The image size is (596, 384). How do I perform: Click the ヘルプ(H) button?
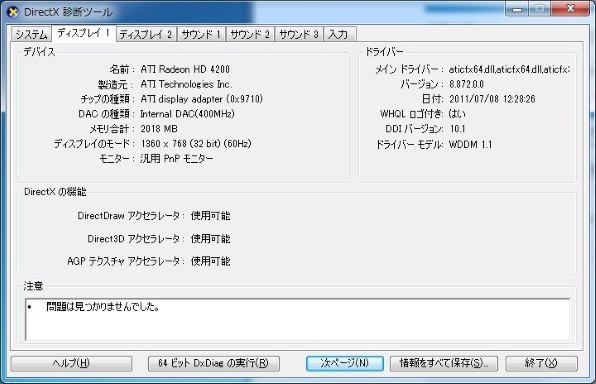(71, 363)
